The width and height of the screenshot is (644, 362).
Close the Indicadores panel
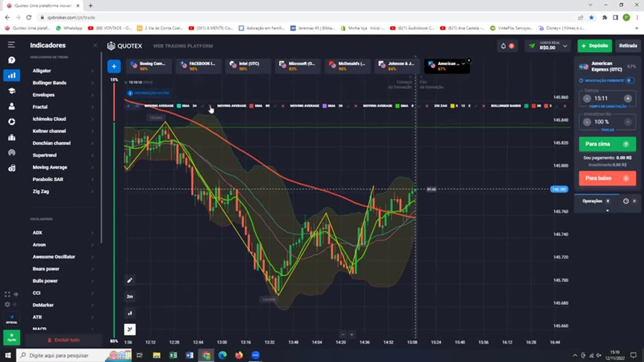(x=95, y=45)
